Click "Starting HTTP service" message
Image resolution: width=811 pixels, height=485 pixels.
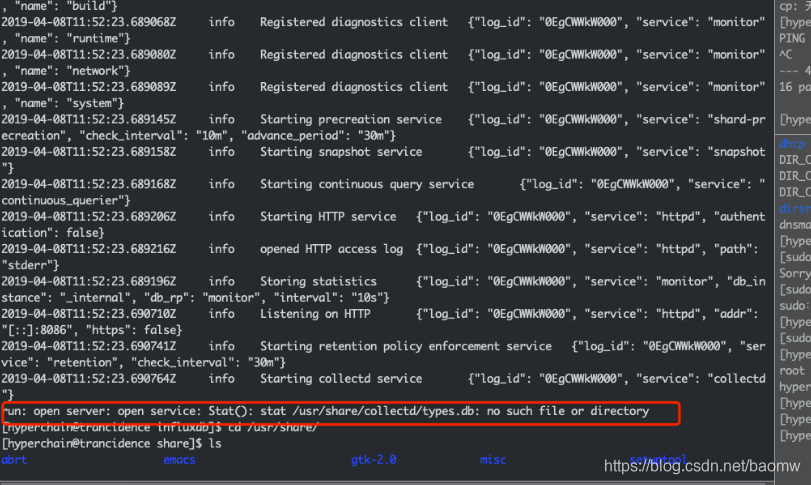[x=328, y=217]
